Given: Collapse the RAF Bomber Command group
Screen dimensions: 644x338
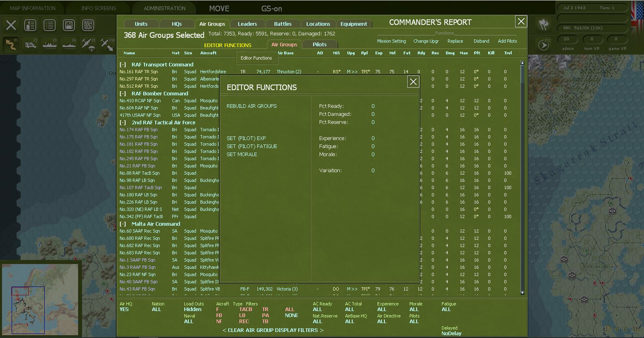Looking at the screenshot, I should [x=123, y=94].
